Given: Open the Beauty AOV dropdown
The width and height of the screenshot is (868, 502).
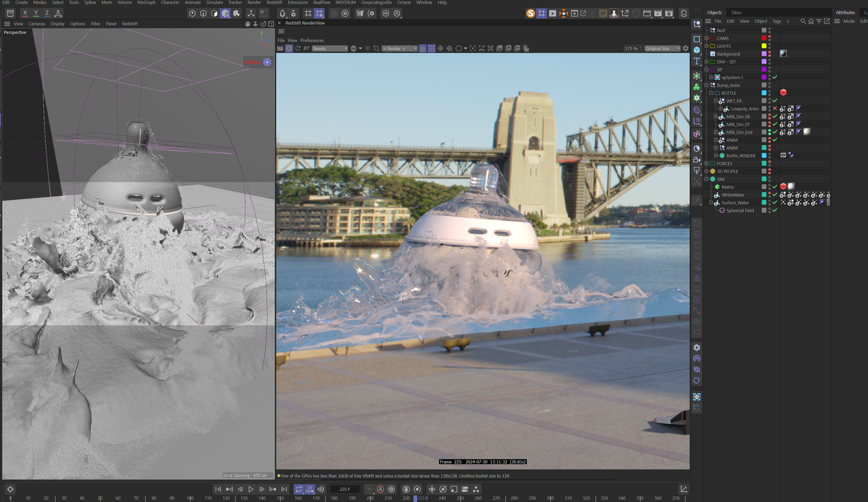Looking at the screenshot, I should pyautogui.click(x=330, y=49).
